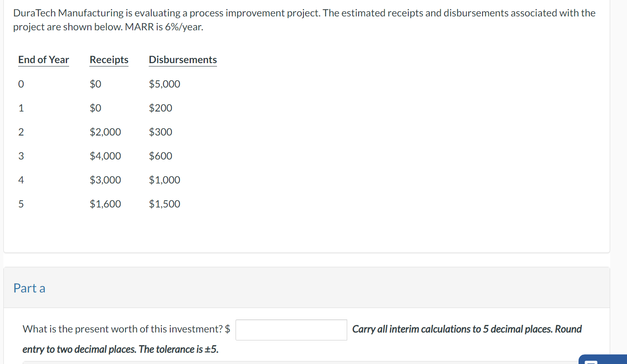Select the $2,000 receipt value
Screen dimensions: 627x364
105,132
